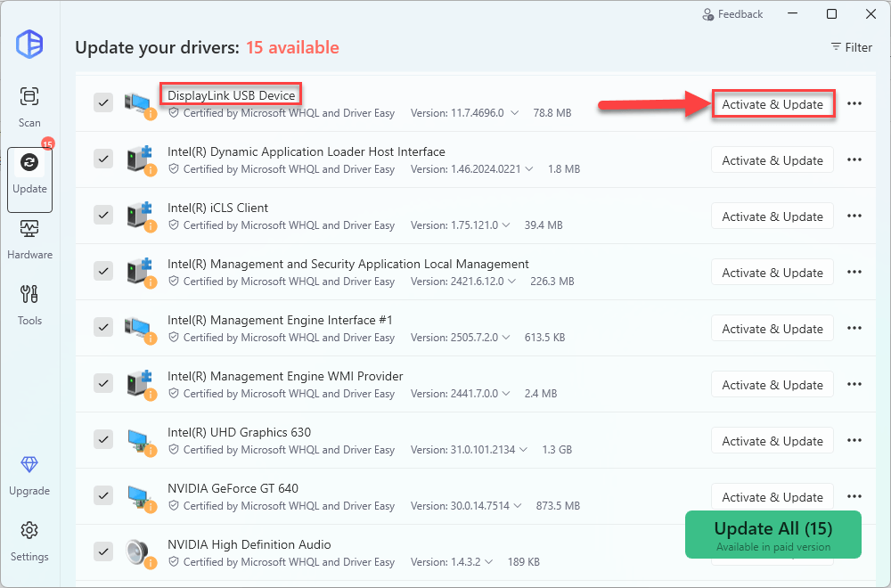Deselect the NVIDIA GeForce GT 640 checkbox
Viewport: 891px width, 588px height.
(103, 496)
